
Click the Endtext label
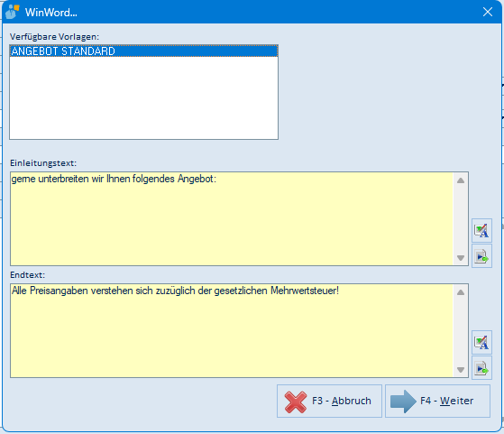click(x=28, y=275)
